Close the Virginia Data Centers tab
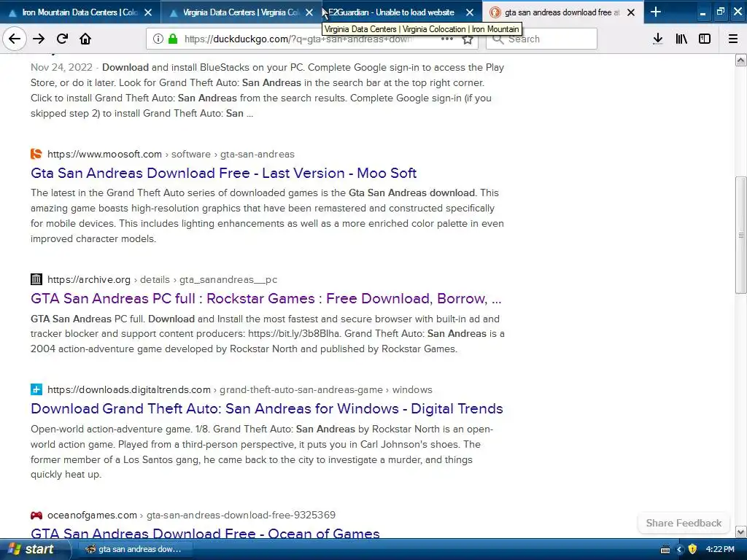The width and height of the screenshot is (747, 560). (x=309, y=12)
